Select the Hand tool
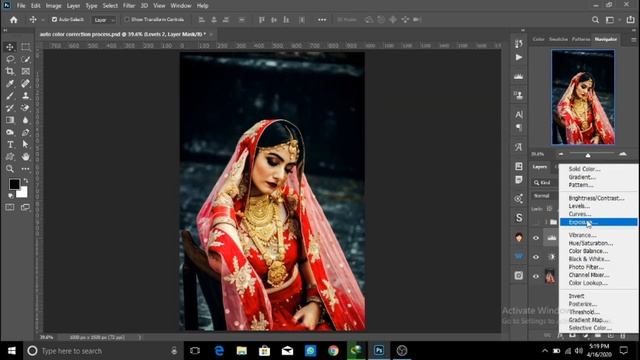Viewport: 640px width, 360px height. (25, 157)
